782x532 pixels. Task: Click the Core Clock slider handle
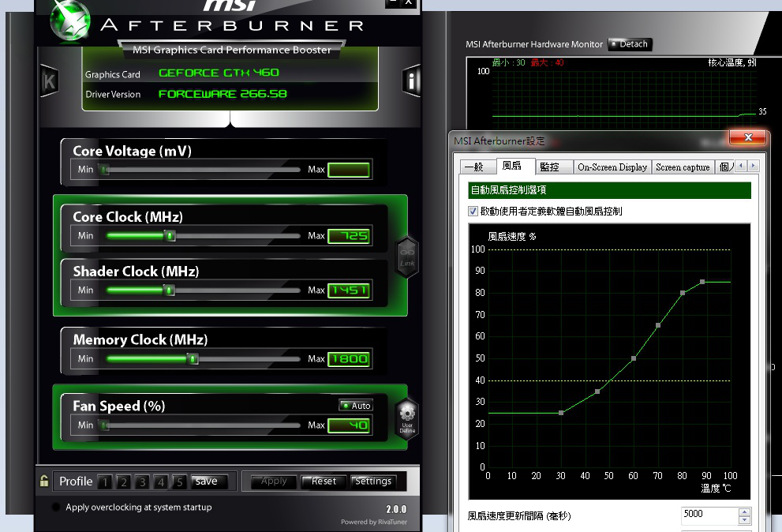click(x=170, y=235)
